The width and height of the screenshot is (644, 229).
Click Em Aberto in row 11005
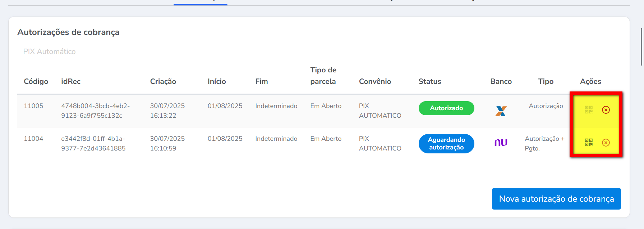326,106
